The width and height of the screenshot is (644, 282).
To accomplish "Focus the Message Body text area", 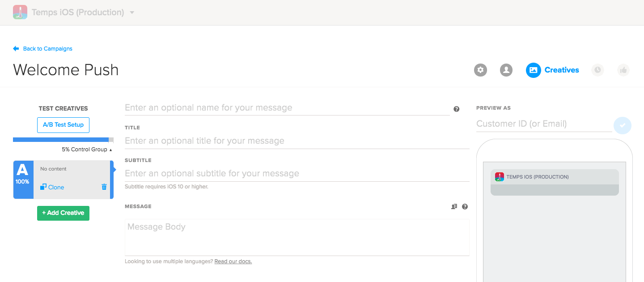I will [x=297, y=237].
